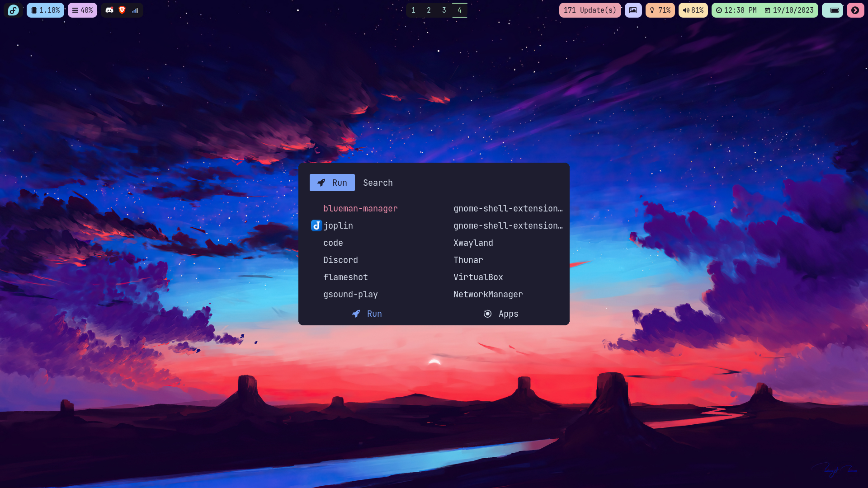Click the CPU usage 1.18% module
Viewport: 868px width, 488px height.
point(45,10)
